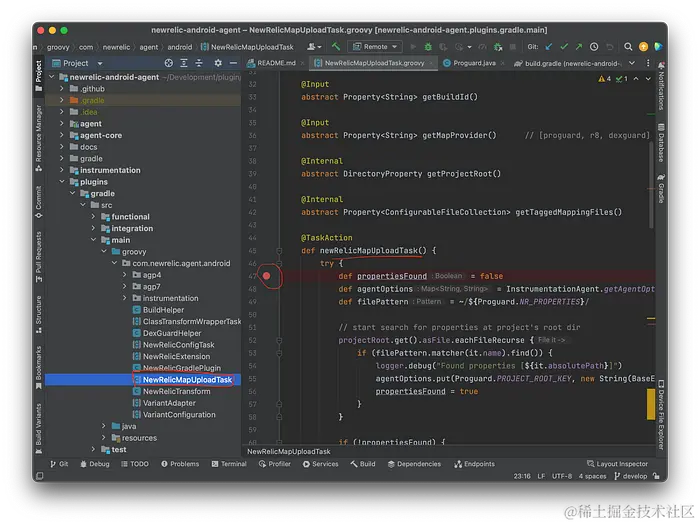Image resolution: width=700 pixels, height=525 pixels.
Task: Click Git update project arrow icon
Action: [549, 46]
